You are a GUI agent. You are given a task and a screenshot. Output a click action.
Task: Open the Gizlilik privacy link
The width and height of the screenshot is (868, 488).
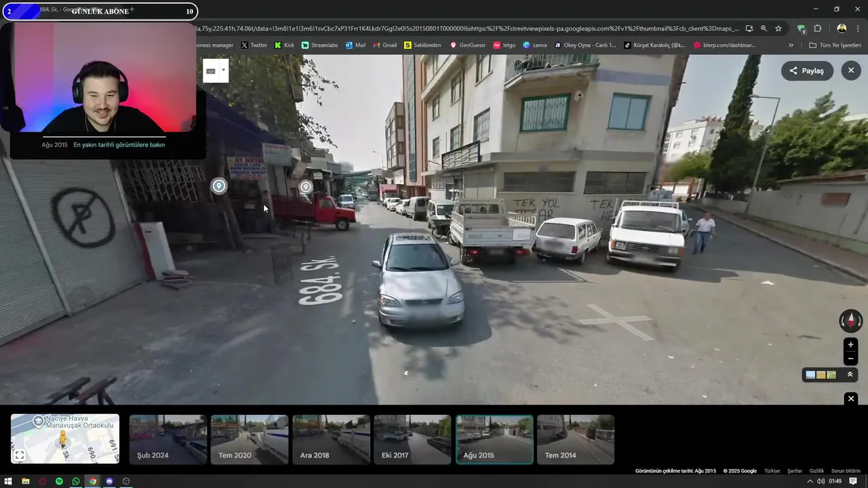816,471
